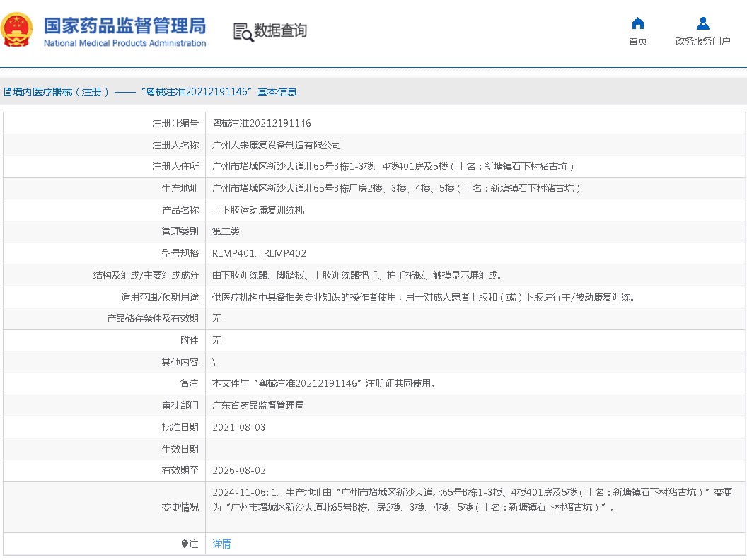
Task: Select registrant name 广州人来康复设备制造有限公司
Action: point(277,145)
